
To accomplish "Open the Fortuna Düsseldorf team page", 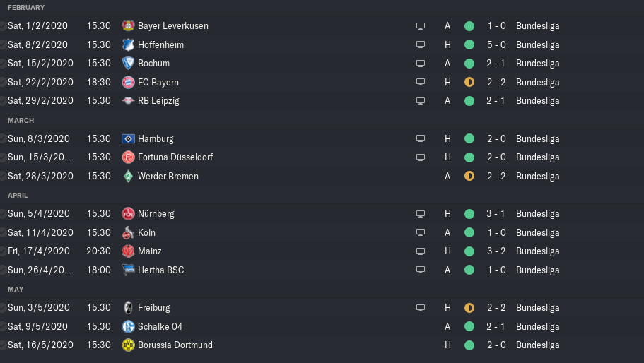I will tap(175, 157).
